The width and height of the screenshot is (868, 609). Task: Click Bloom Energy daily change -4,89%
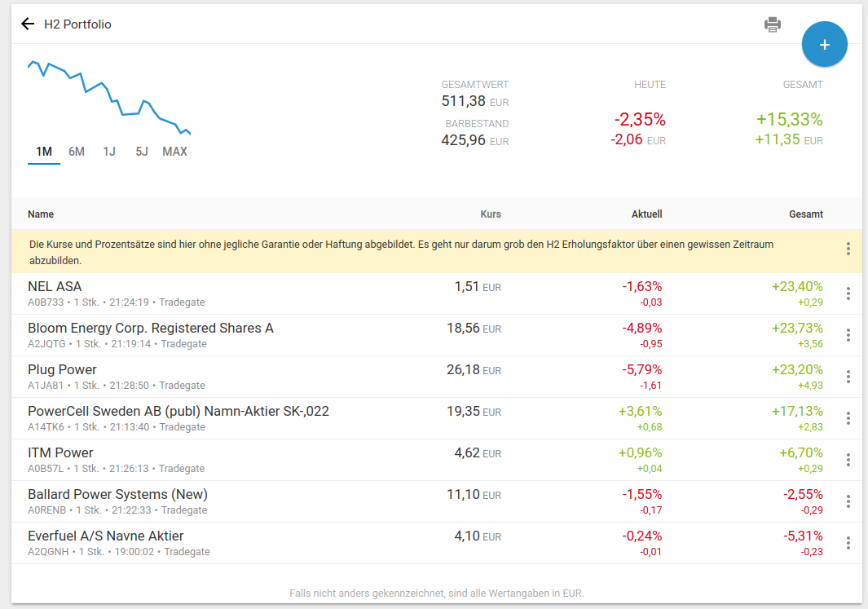(641, 329)
